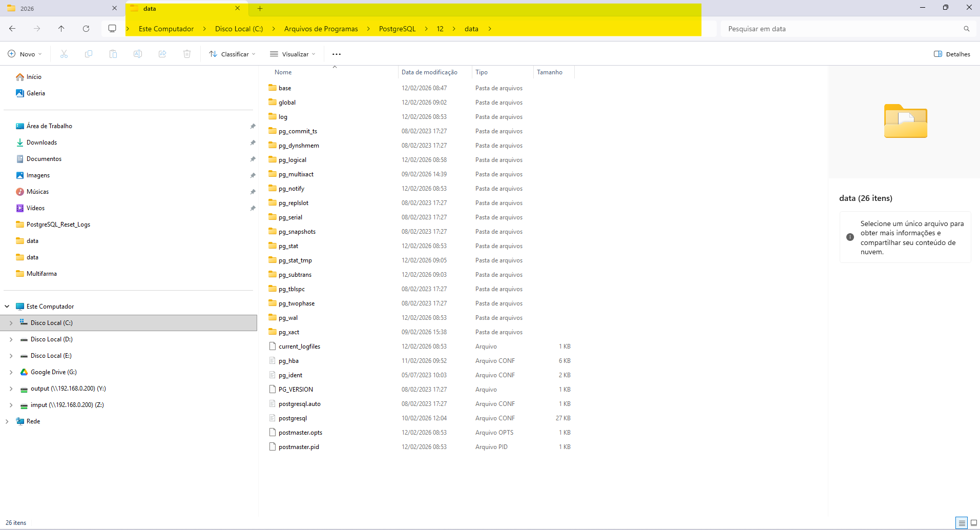Switch to large thumbnails view in status bar

(973, 523)
